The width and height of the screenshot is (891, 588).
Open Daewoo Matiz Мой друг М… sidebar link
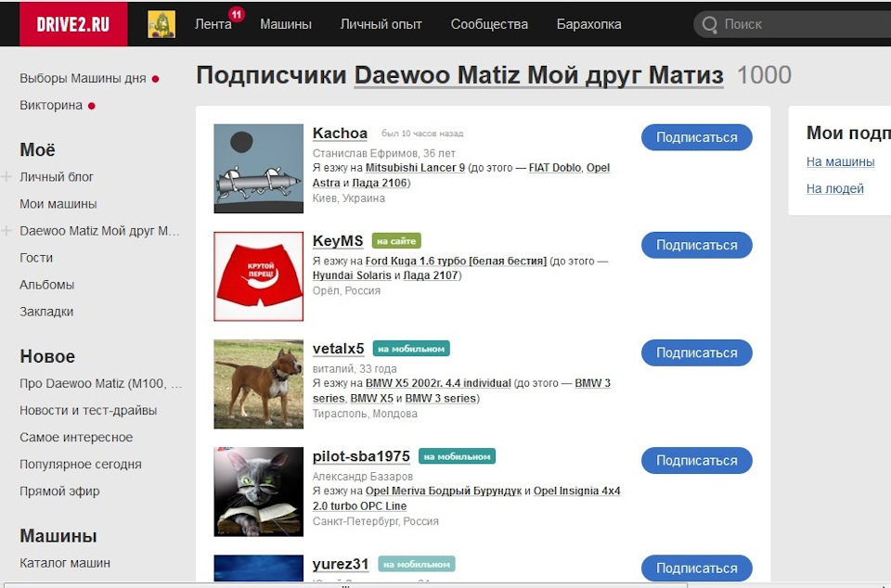tap(99, 231)
